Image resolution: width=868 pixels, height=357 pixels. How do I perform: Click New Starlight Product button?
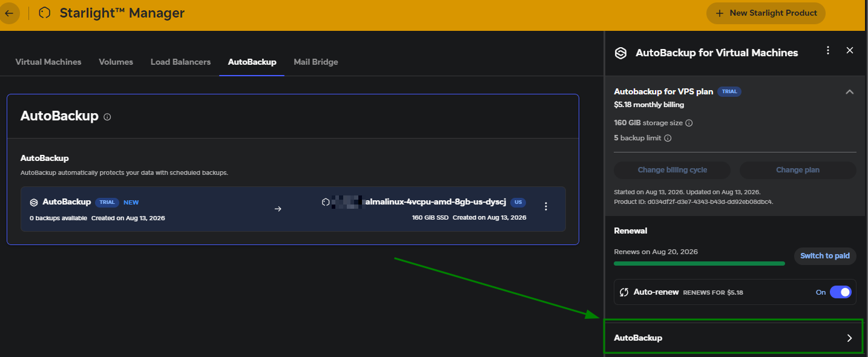point(766,13)
